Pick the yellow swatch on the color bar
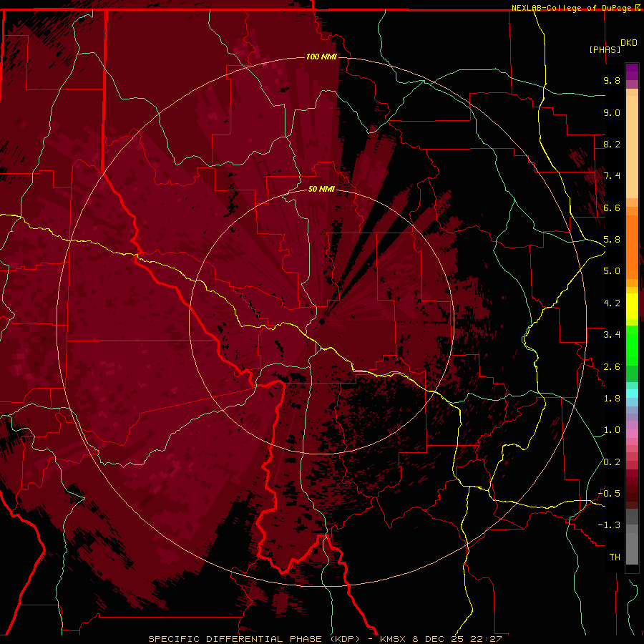The width and height of the screenshot is (644, 644). (x=632, y=306)
